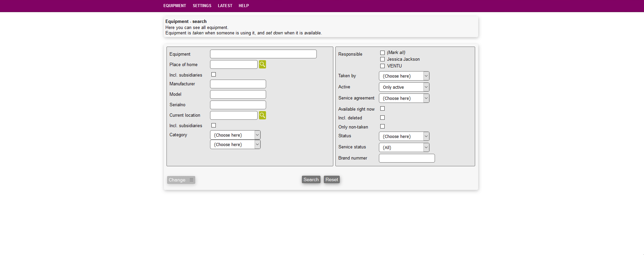This screenshot has width=644, height=255.
Task: Open the first Category dropdown
Action: (x=235, y=135)
